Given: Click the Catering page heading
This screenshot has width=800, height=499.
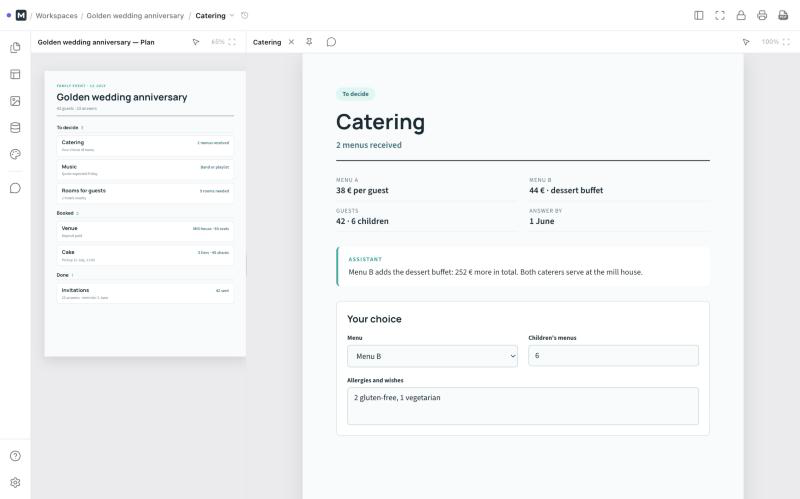Looking at the screenshot, I should (380, 122).
